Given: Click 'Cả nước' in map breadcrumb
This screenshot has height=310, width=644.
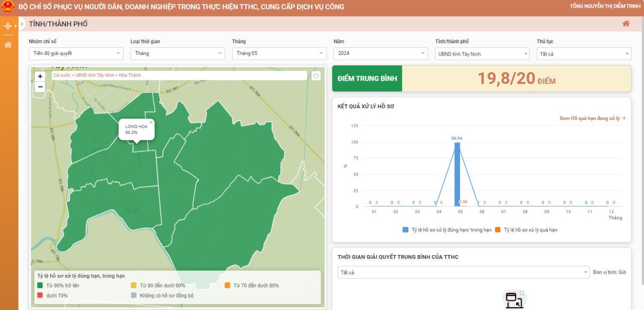Looking at the screenshot, I should pyautogui.click(x=62, y=75).
